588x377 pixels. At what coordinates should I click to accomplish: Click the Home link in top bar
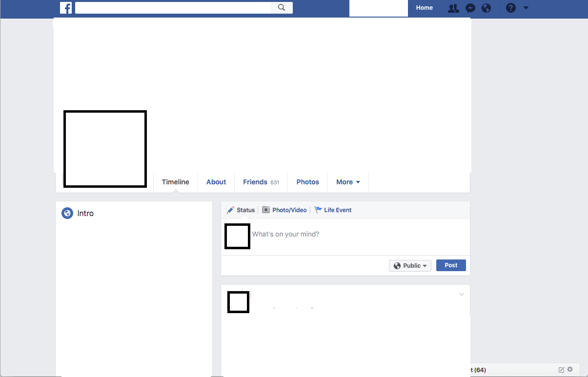(424, 8)
